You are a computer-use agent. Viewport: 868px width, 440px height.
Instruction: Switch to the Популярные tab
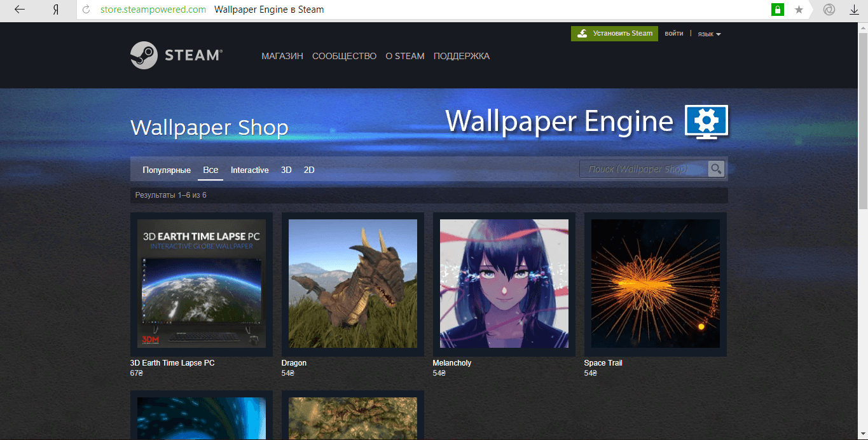tap(167, 170)
